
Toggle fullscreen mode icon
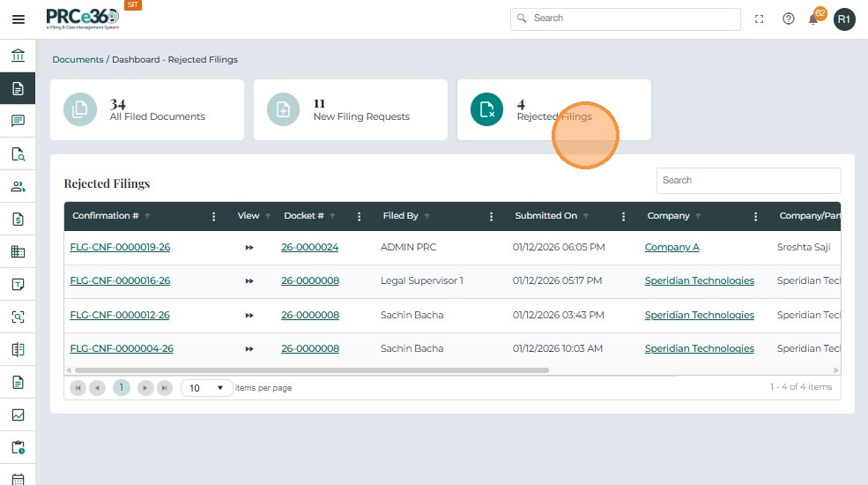coord(759,19)
